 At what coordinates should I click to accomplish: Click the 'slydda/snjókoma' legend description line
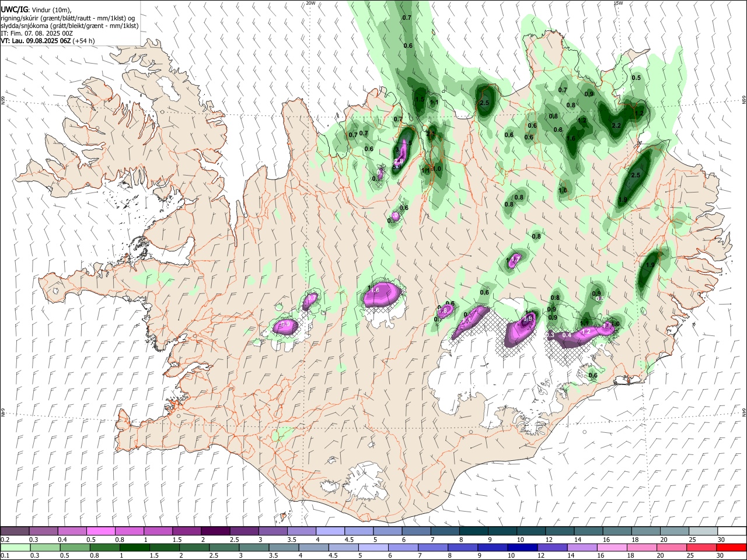[69, 26]
